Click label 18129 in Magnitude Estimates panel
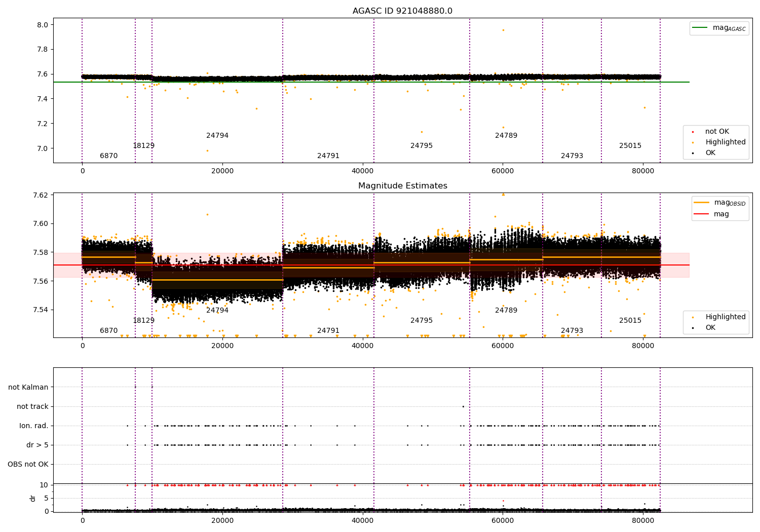Image resolution: width=760 pixels, height=532 pixels. point(143,321)
